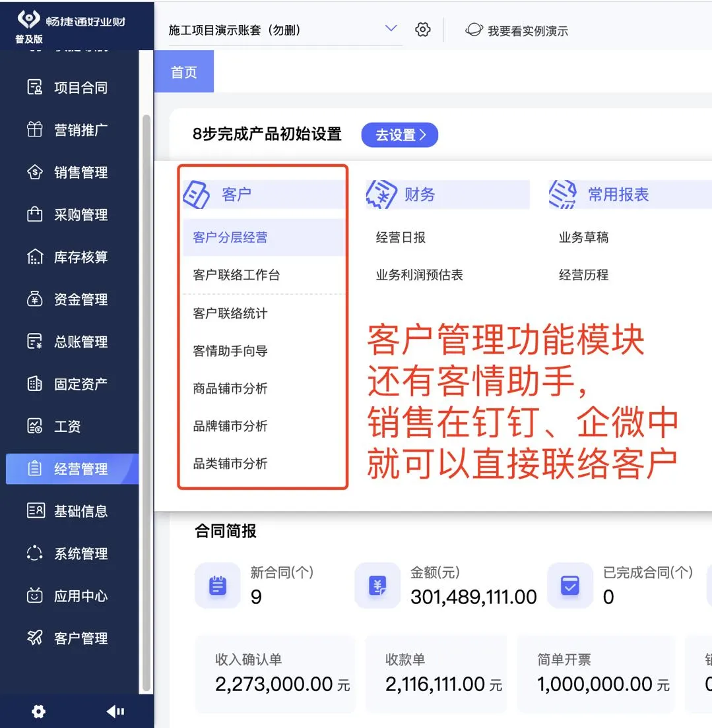The height and width of the screenshot is (728, 712).
Task: Switch to the 首页 tab
Action: [183, 72]
